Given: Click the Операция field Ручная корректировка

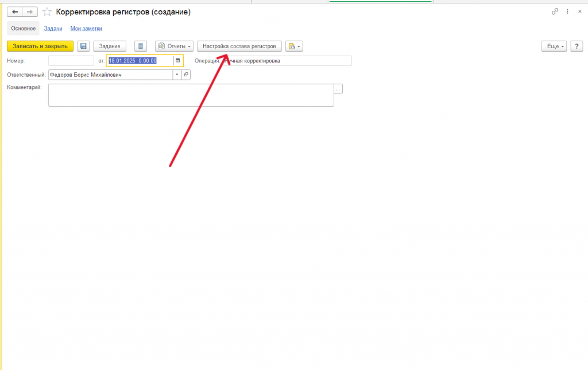Looking at the screenshot, I should (x=287, y=61).
